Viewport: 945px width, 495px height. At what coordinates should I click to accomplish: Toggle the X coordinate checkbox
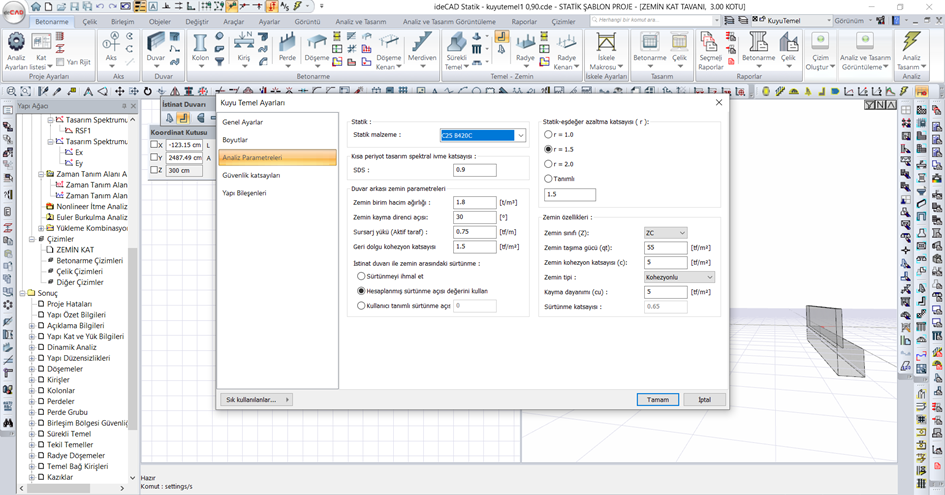coord(154,145)
